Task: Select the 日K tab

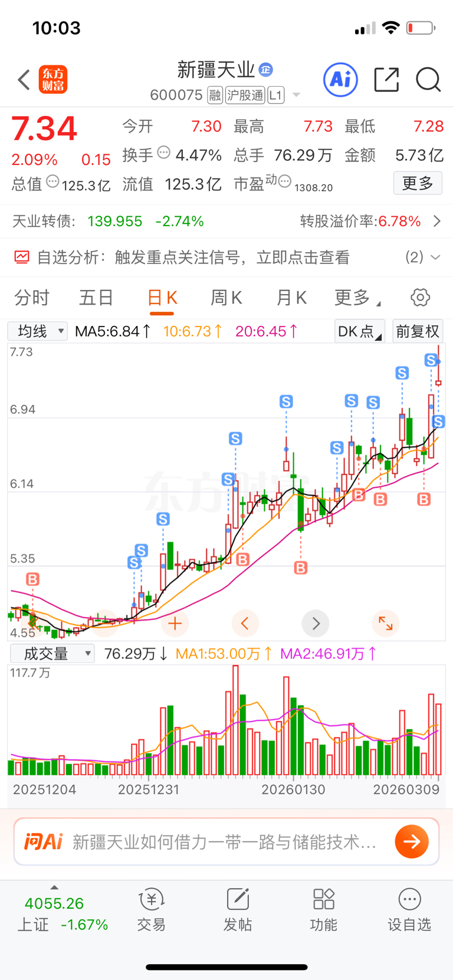Action: [162, 298]
